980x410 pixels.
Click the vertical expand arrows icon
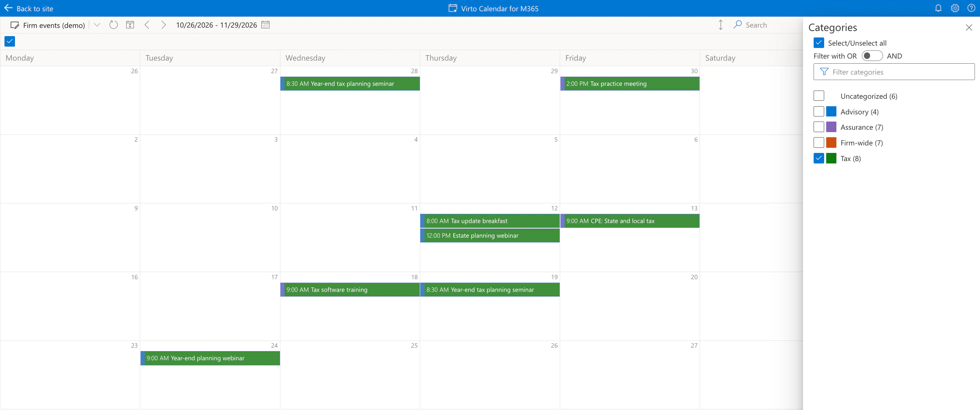pyautogui.click(x=721, y=25)
